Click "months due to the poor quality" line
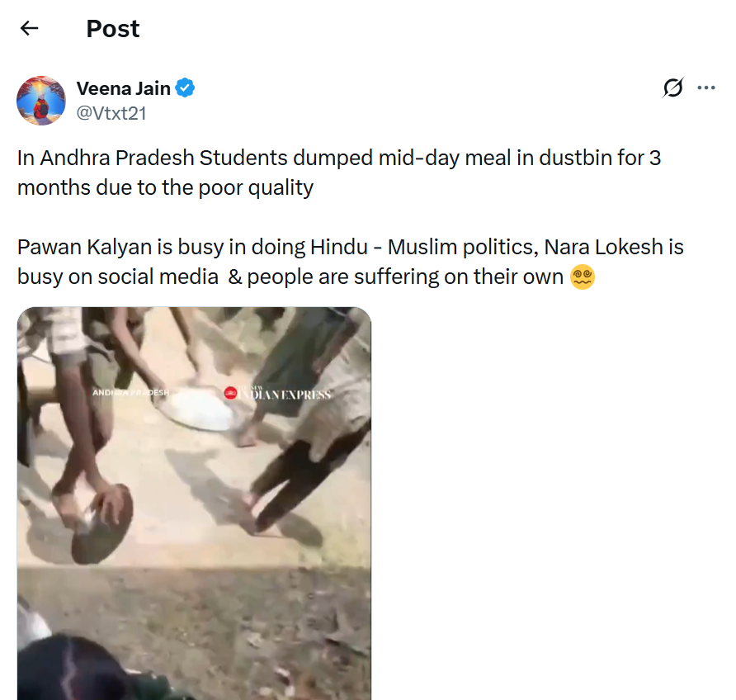This screenshot has height=700, width=736. coord(165,187)
